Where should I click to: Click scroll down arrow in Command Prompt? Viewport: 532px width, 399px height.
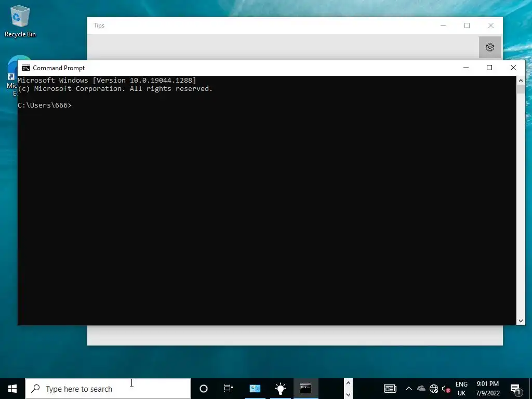click(521, 321)
